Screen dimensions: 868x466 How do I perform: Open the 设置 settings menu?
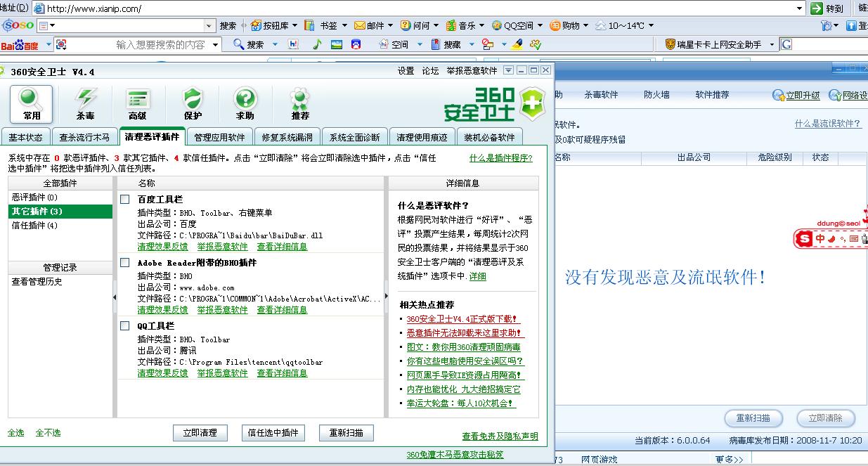(x=406, y=71)
